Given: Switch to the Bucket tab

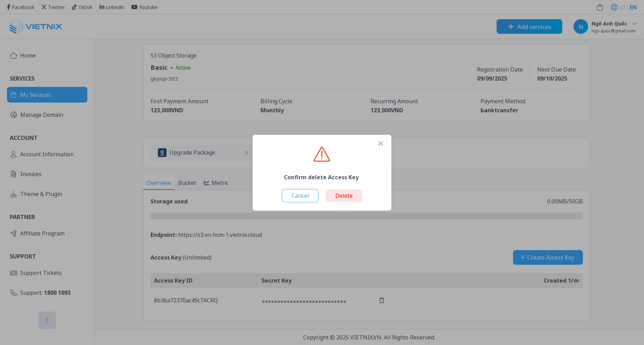Looking at the screenshot, I should click(187, 182).
